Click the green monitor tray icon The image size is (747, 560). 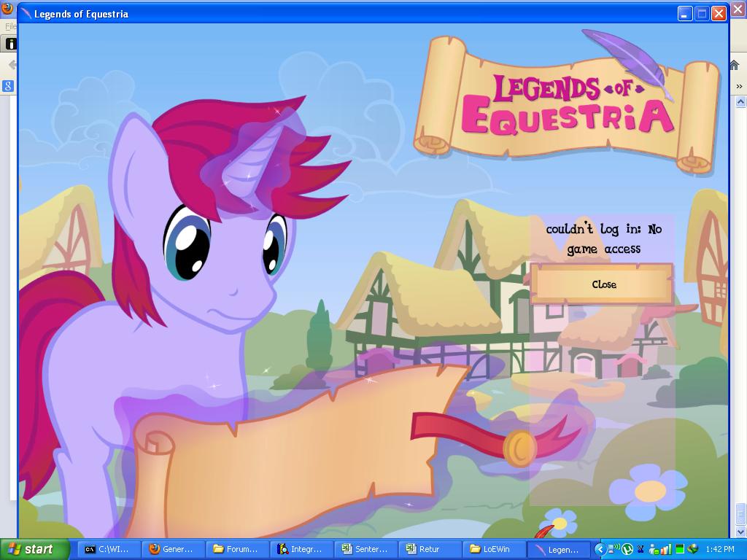point(679,550)
